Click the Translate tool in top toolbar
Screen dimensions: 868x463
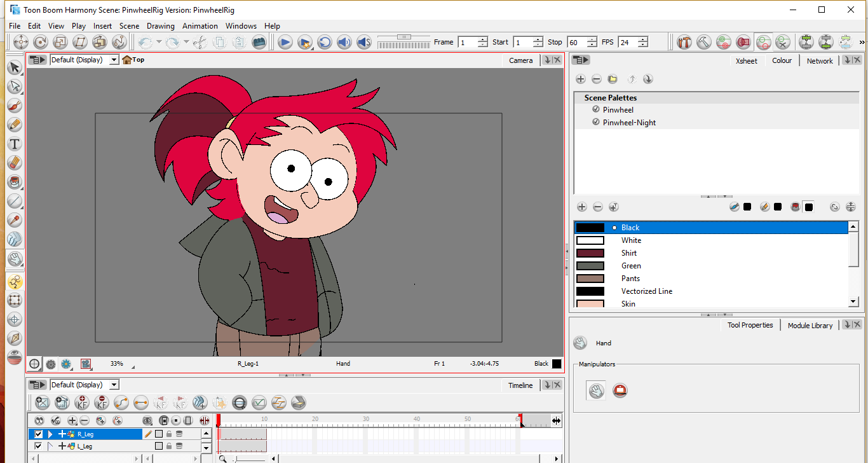tap(21, 42)
